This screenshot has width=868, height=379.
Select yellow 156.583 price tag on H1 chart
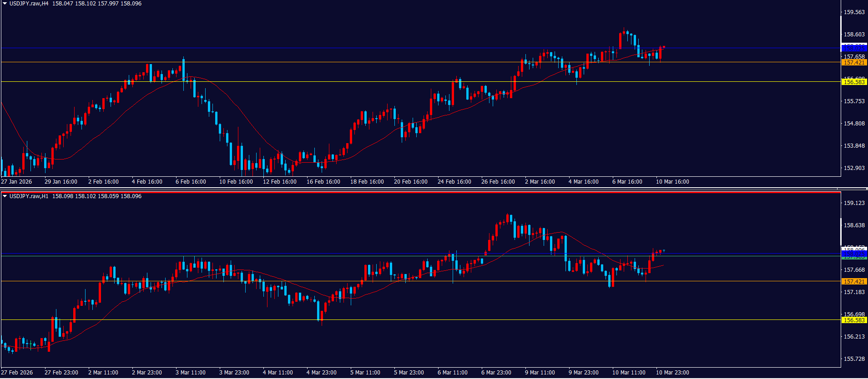click(x=854, y=320)
